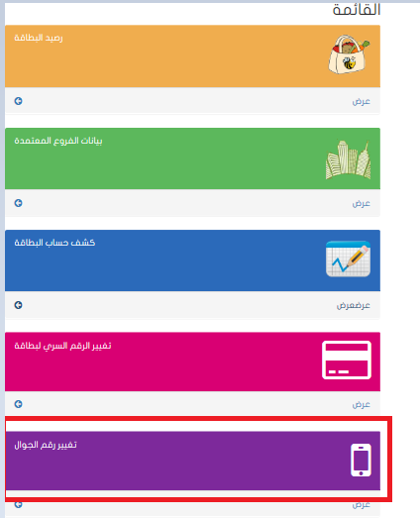Click the chart with pencil icon
The image size is (420, 518).
[348, 259]
